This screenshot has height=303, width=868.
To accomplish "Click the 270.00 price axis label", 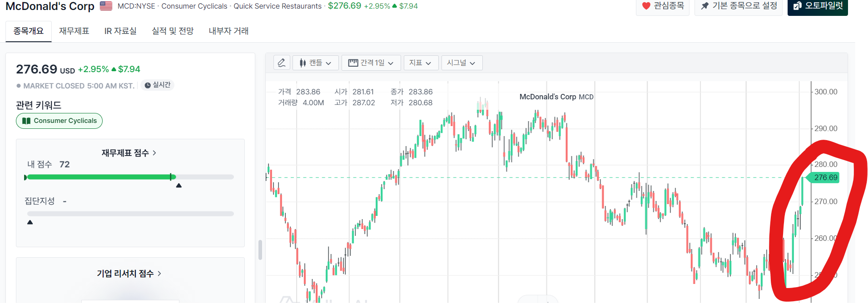I will [826, 201].
